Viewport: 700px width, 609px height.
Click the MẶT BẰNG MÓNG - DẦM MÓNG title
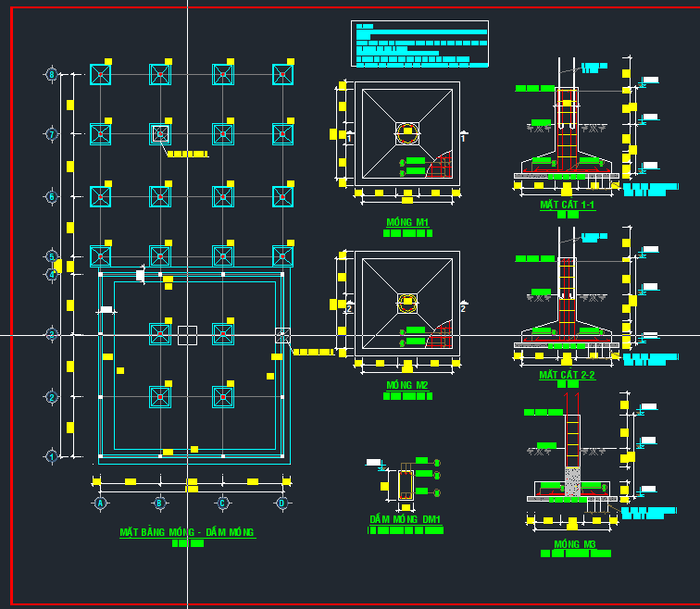tap(187, 532)
